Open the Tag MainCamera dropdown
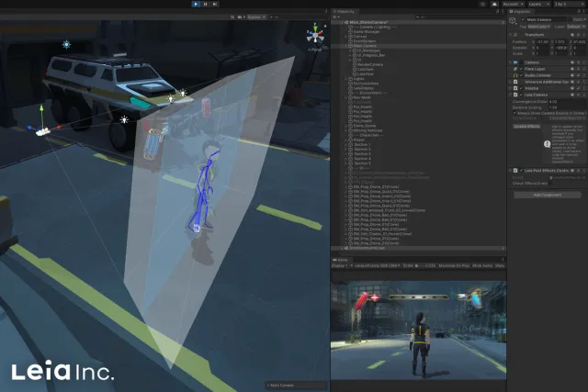The height and width of the screenshot is (392, 588). 538,27
